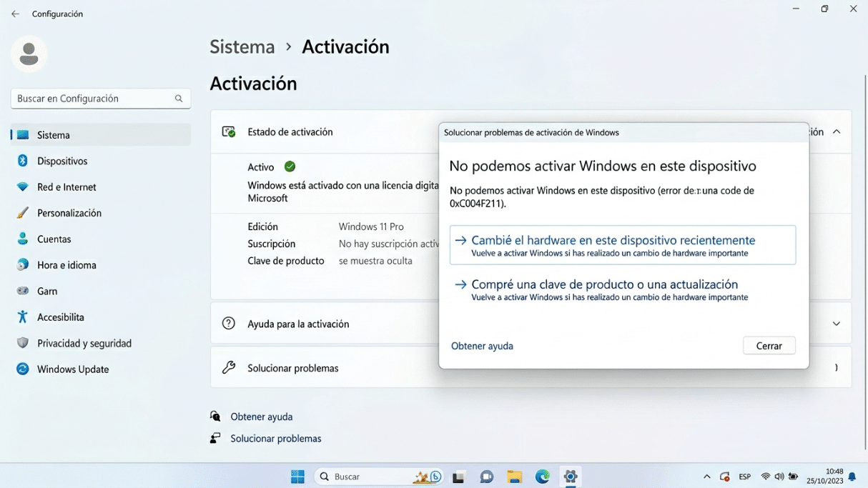Click the error code 0xC004F211 text

pos(476,204)
